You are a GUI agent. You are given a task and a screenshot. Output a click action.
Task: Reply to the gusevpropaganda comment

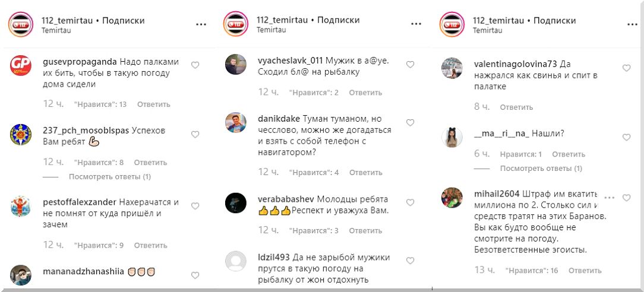pos(154,104)
